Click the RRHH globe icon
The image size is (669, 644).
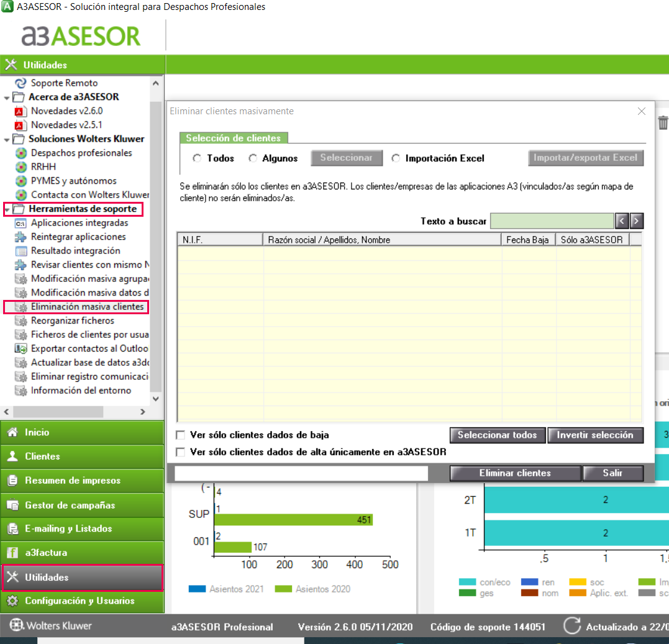tap(20, 167)
